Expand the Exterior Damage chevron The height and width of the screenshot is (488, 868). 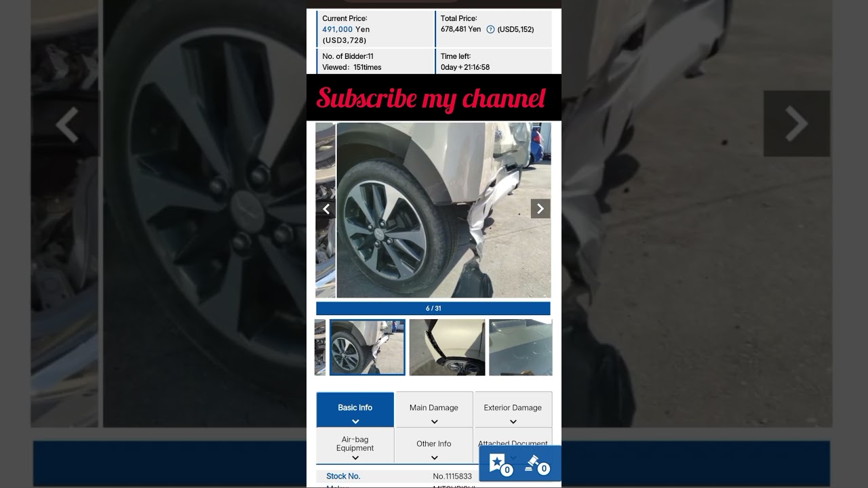click(x=513, y=422)
